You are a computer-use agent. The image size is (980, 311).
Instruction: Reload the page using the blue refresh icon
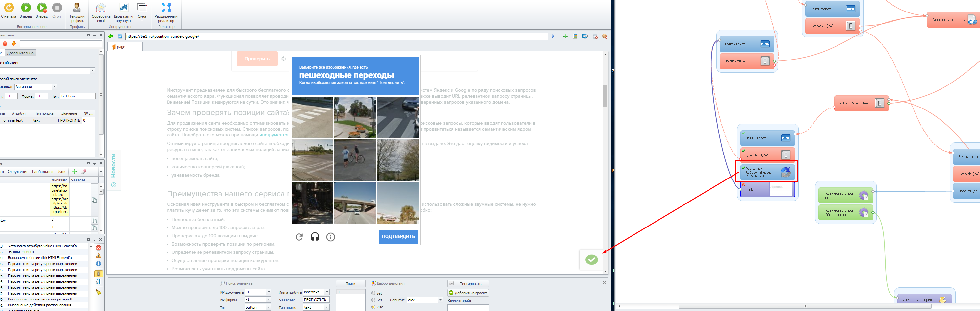[120, 36]
